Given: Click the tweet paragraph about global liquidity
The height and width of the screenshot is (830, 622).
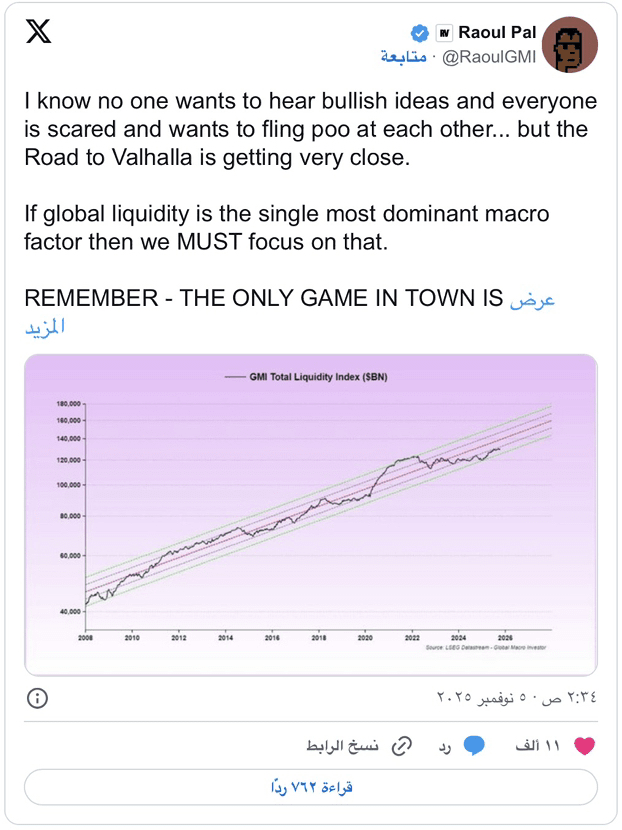Looking at the screenshot, I should point(287,228).
